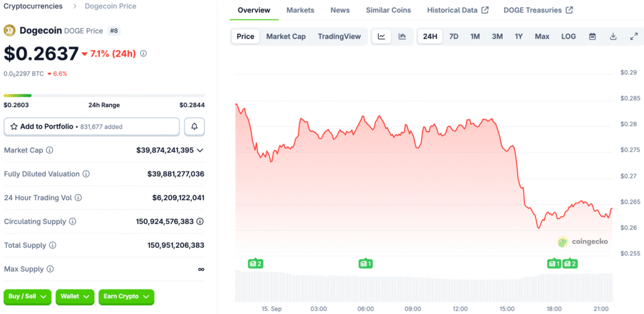Open the News tab
The width and height of the screenshot is (644, 314).
click(x=340, y=10)
